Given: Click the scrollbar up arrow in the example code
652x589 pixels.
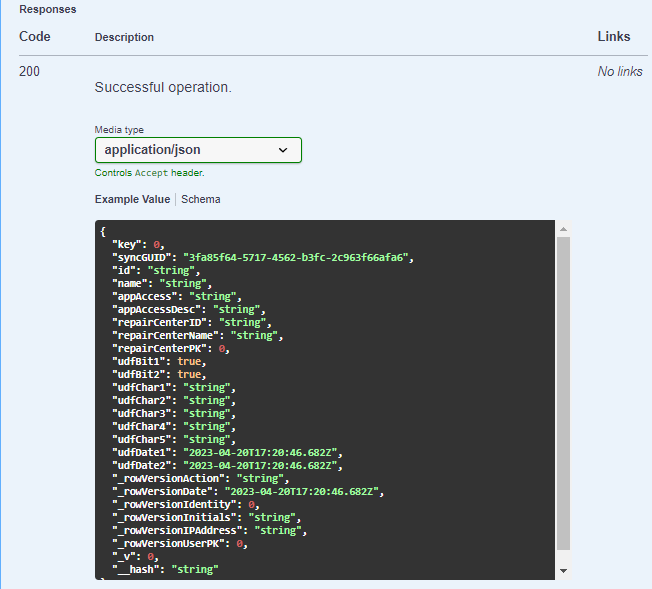Looking at the screenshot, I should coord(563,229).
